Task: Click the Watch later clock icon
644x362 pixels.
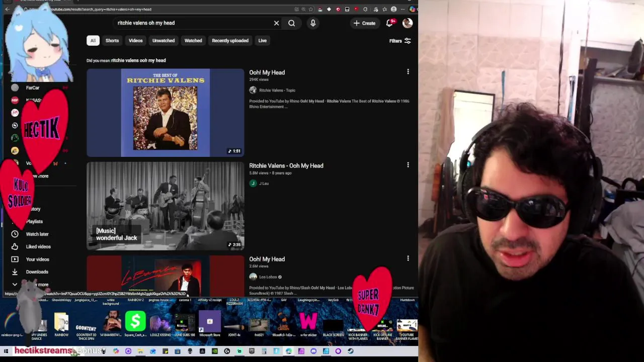Action: pyautogui.click(x=15, y=234)
